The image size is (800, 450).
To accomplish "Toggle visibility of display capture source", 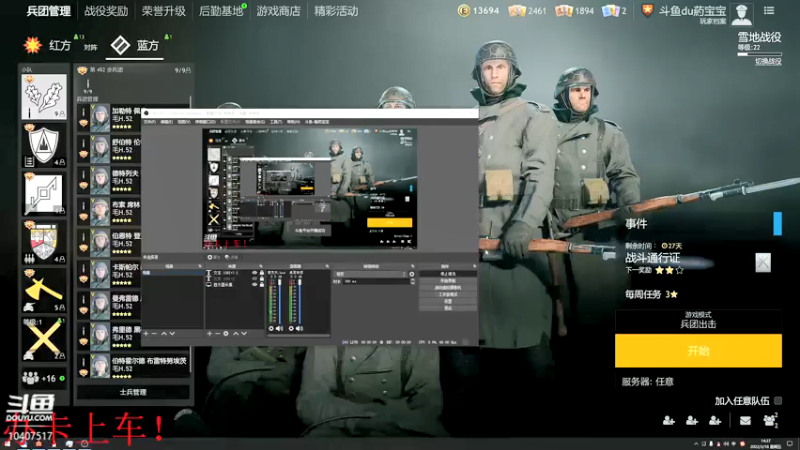I will 254,284.
